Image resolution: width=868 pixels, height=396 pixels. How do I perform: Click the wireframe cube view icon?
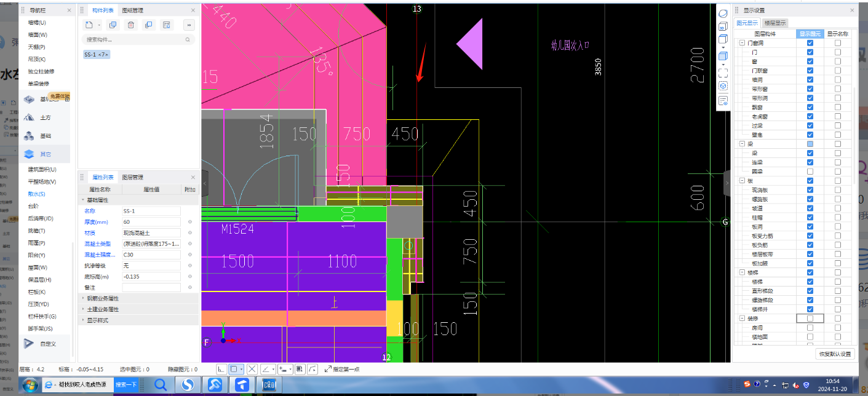(723, 40)
